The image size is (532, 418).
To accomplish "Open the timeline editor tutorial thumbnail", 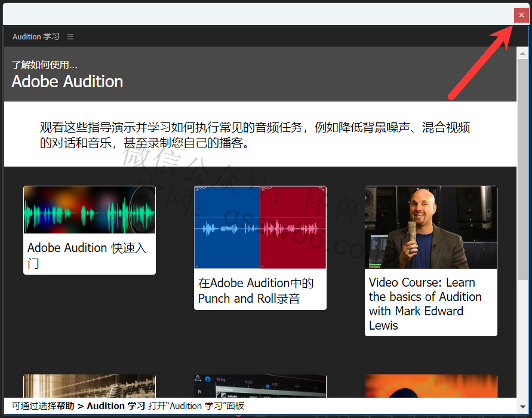I will click(x=260, y=386).
